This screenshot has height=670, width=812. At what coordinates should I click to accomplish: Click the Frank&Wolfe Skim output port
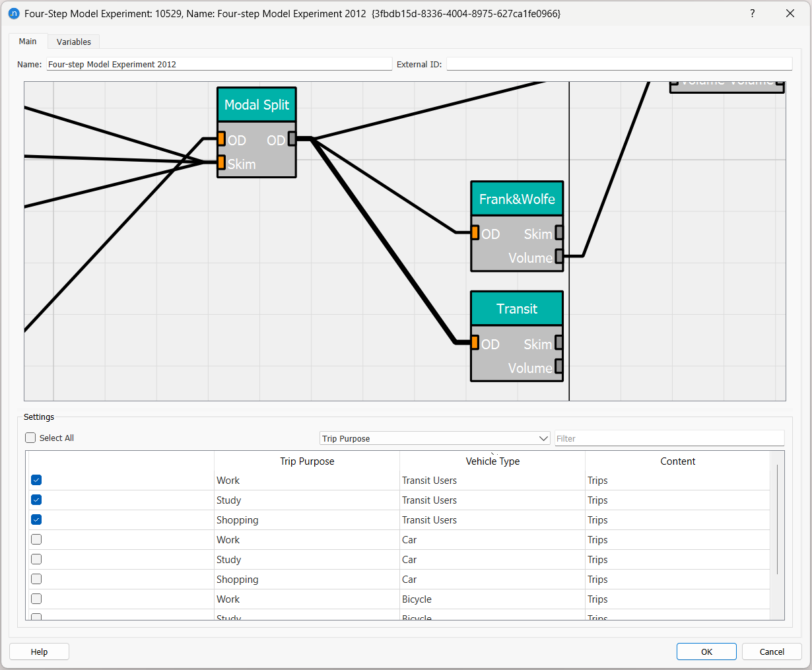point(559,232)
